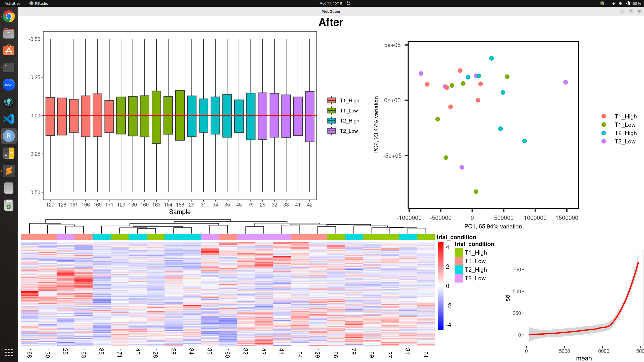Viewport: 644px width, 362px height.
Task: Open the Wi-Fi network indicator
Action: (x=613, y=3)
